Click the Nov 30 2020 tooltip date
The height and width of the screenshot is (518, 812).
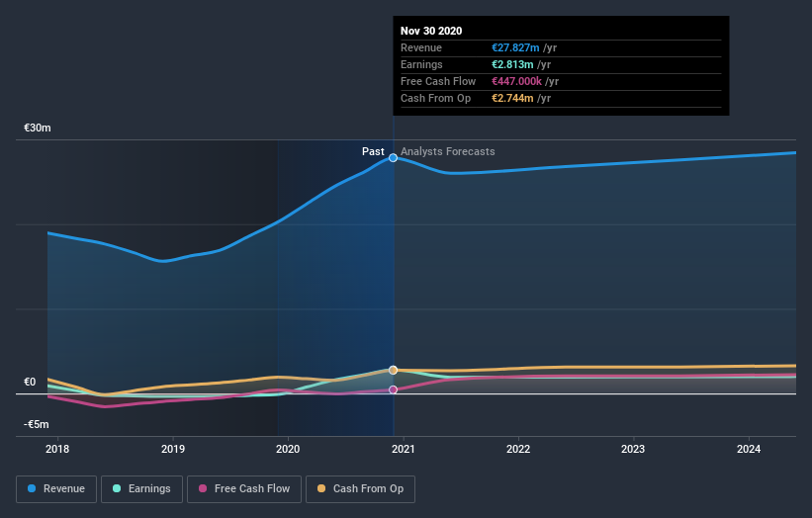(431, 31)
